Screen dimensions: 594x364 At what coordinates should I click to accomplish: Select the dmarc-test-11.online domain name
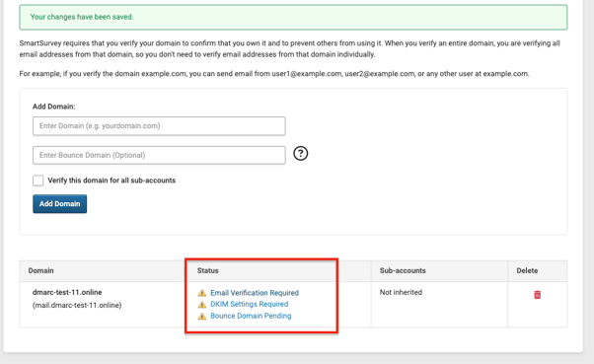pos(67,292)
